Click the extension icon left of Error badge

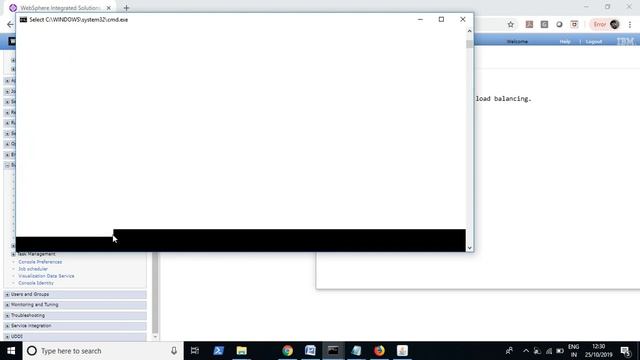574,24
